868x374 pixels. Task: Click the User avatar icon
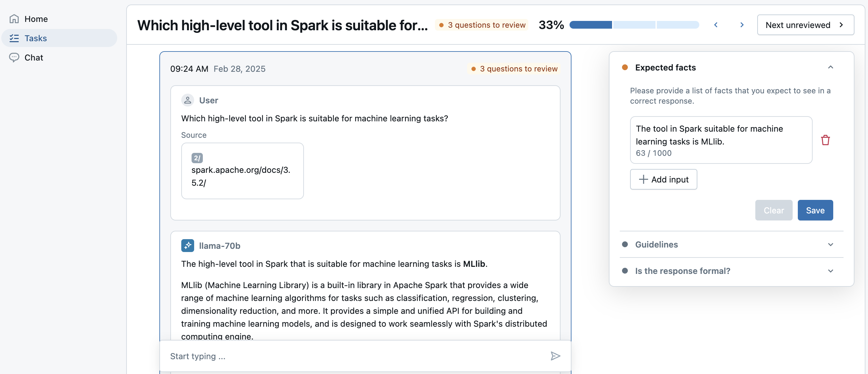point(188,100)
